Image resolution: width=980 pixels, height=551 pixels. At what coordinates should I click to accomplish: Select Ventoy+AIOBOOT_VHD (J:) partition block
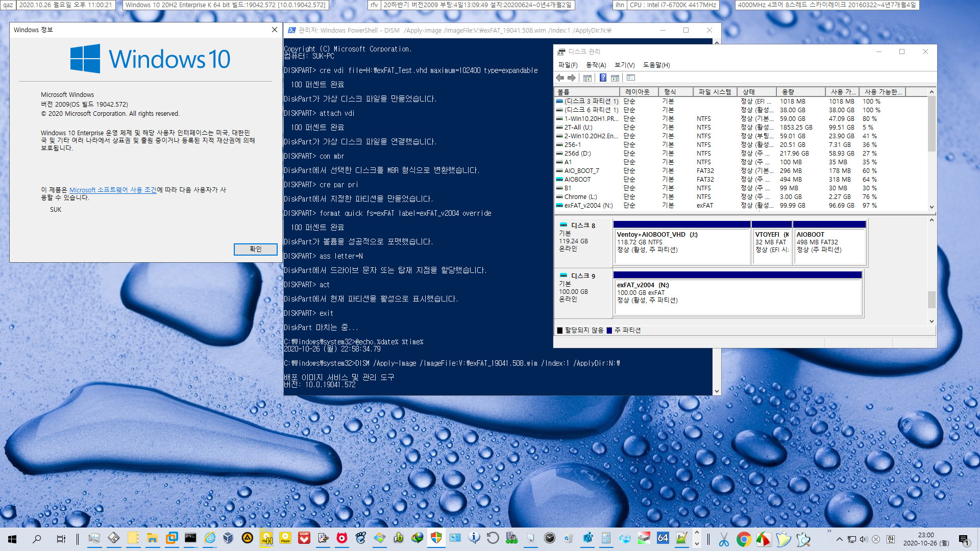click(x=681, y=243)
